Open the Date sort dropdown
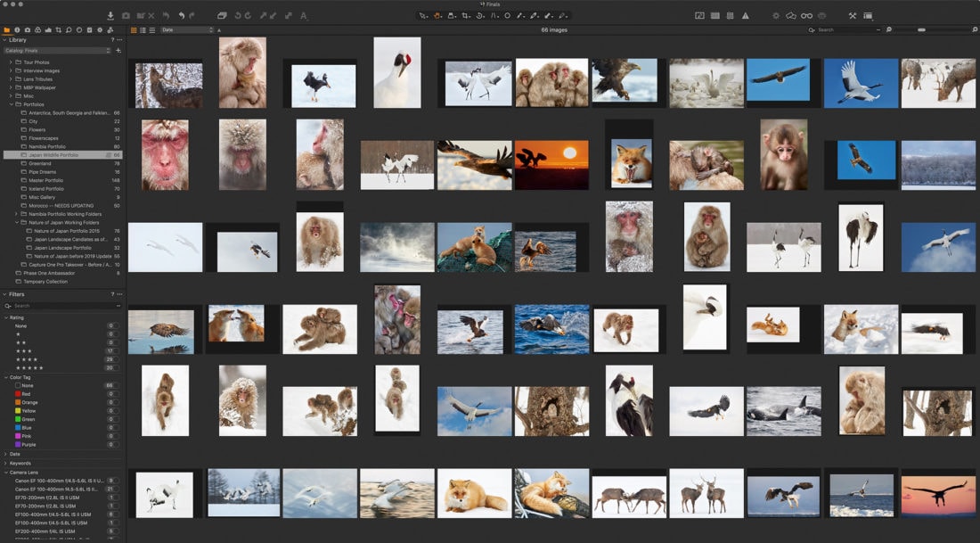Screen dimensions: 980x543 tap(187, 29)
